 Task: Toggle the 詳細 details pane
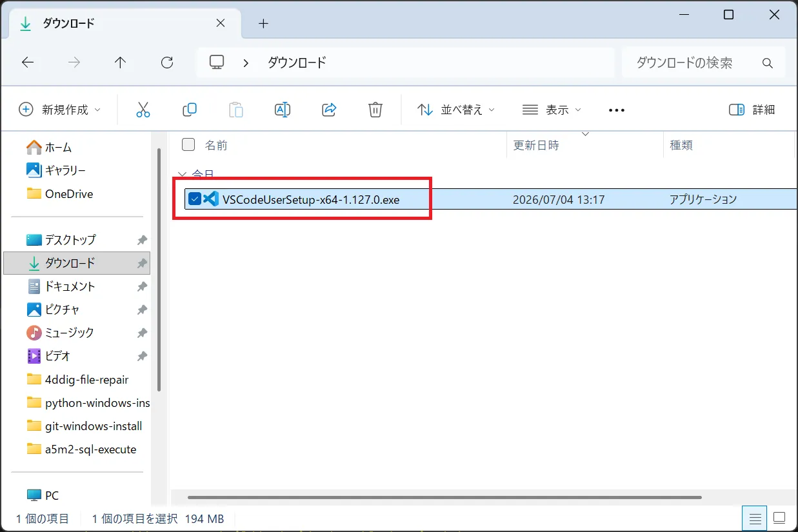pos(752,110)
